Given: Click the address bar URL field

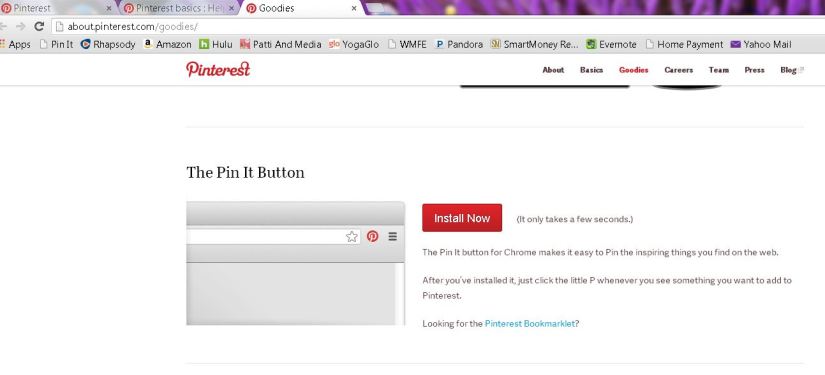Looking at the screenshot, I should coord(437,26).
